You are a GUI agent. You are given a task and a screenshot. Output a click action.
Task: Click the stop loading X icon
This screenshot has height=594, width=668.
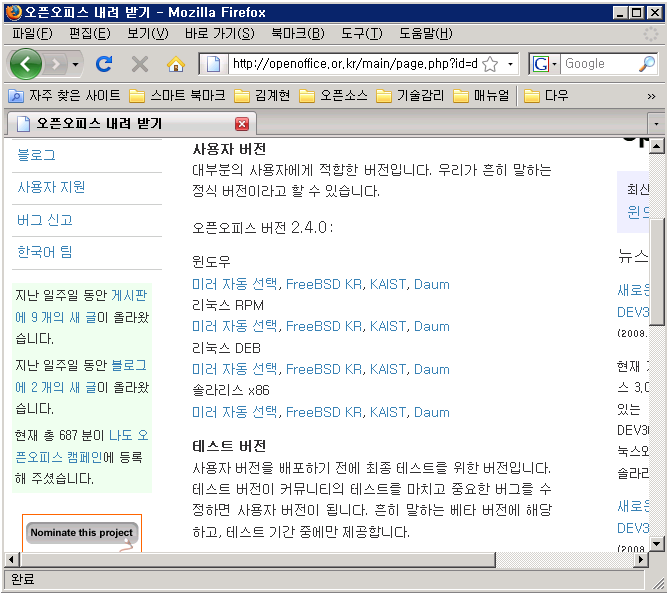(x=140, y=64)
